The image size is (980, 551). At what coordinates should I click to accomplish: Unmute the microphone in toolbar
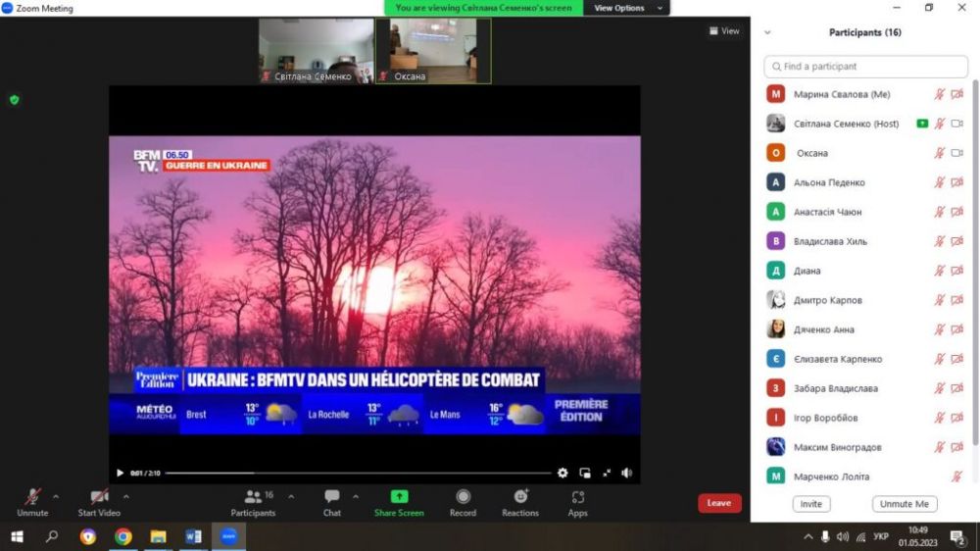tap(32, 497)
